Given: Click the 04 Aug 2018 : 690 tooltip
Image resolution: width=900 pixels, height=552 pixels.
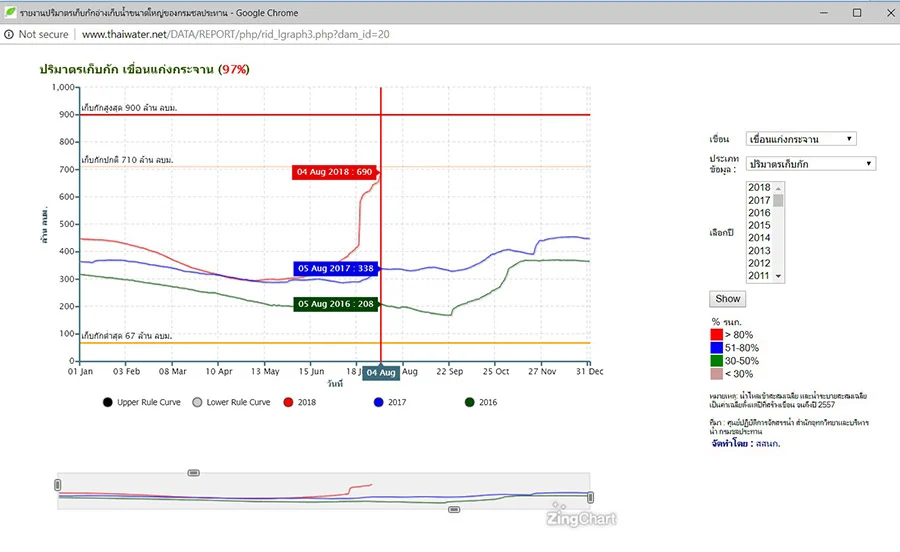Looking at the screenshot, I should tap(335, 172).
